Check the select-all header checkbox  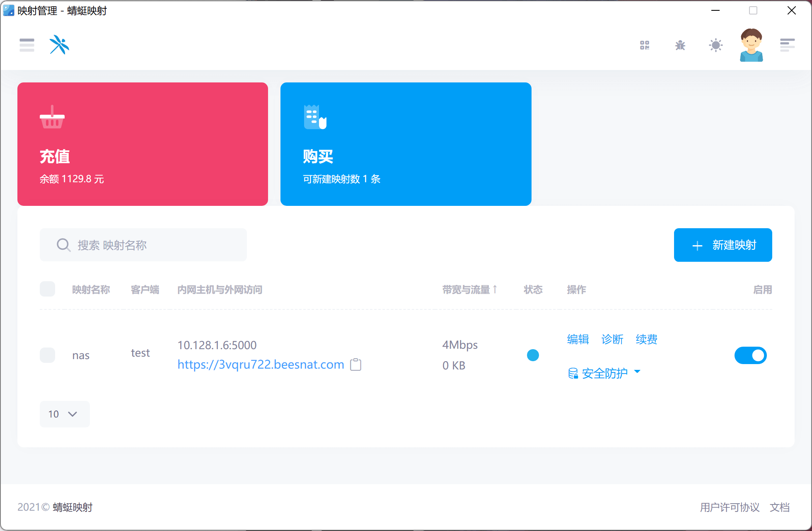(x=47, y=289)
